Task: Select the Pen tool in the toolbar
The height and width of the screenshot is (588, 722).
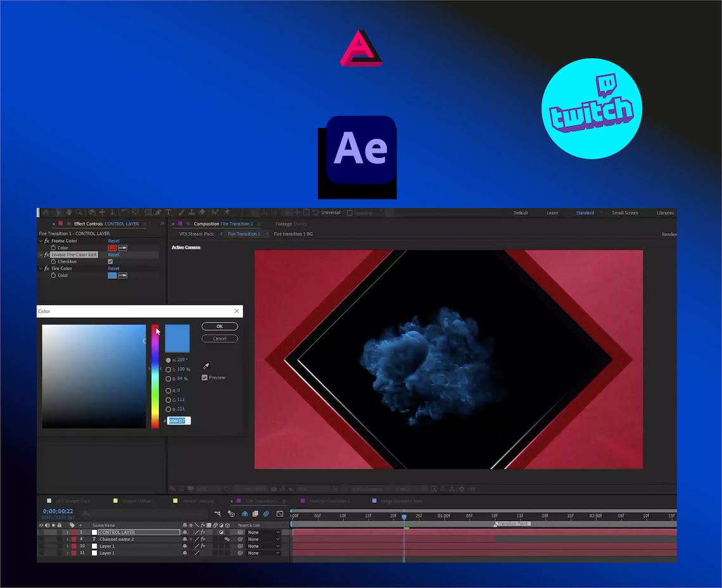Action: pos(157,212)
